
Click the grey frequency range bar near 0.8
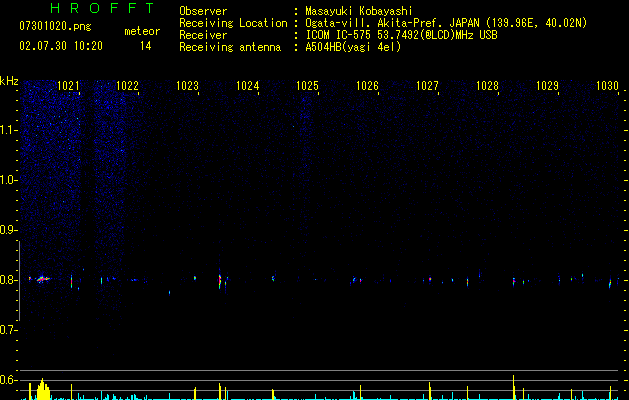point(19,281)
